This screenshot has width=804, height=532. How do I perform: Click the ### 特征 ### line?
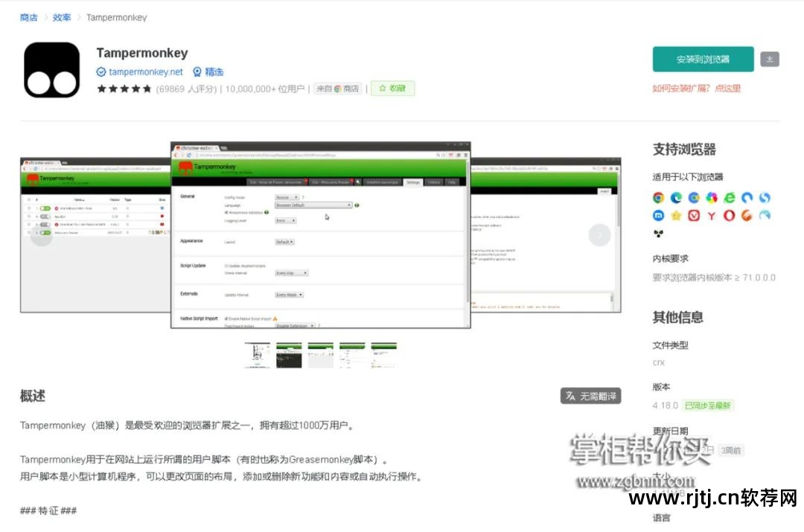[x=48, y=510]
